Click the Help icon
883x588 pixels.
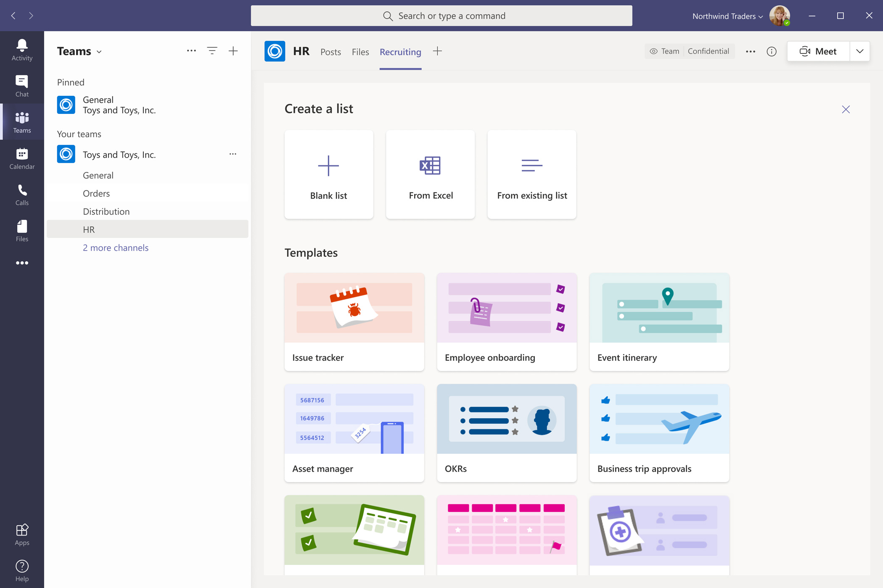pyautogui.click(x=22, y=570)
